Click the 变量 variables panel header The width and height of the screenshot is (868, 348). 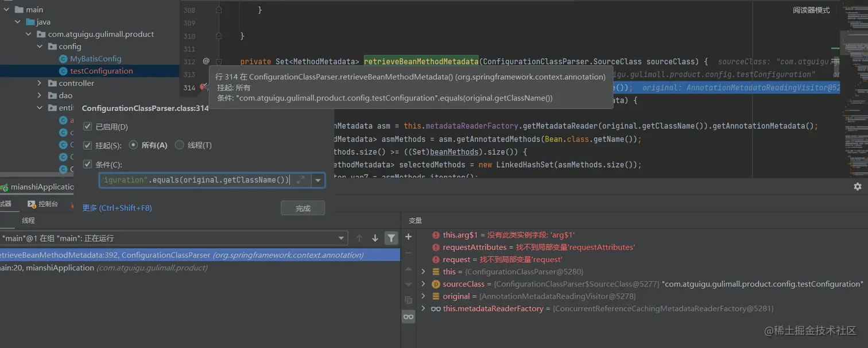(415, 221)
